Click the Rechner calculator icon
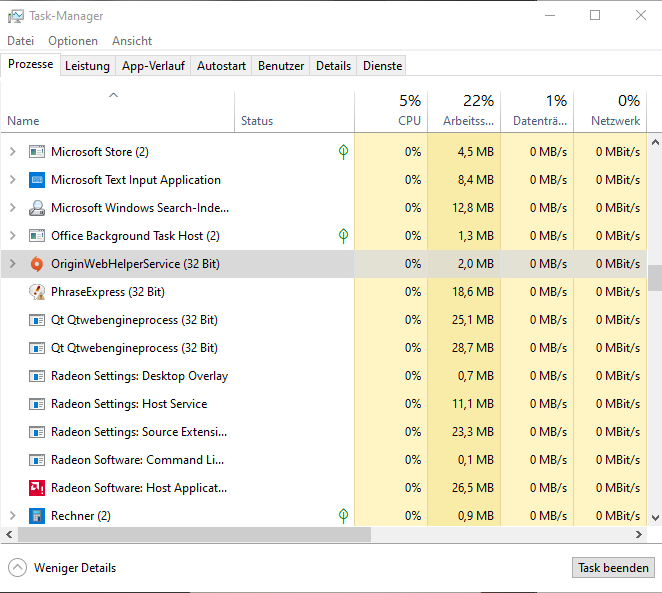 tap(37, 516)
